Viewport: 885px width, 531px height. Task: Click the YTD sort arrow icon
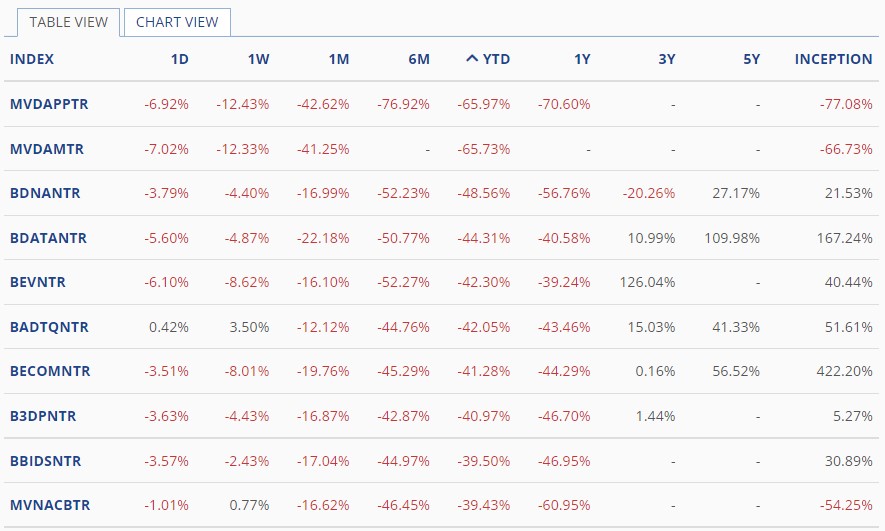(472, 59)
